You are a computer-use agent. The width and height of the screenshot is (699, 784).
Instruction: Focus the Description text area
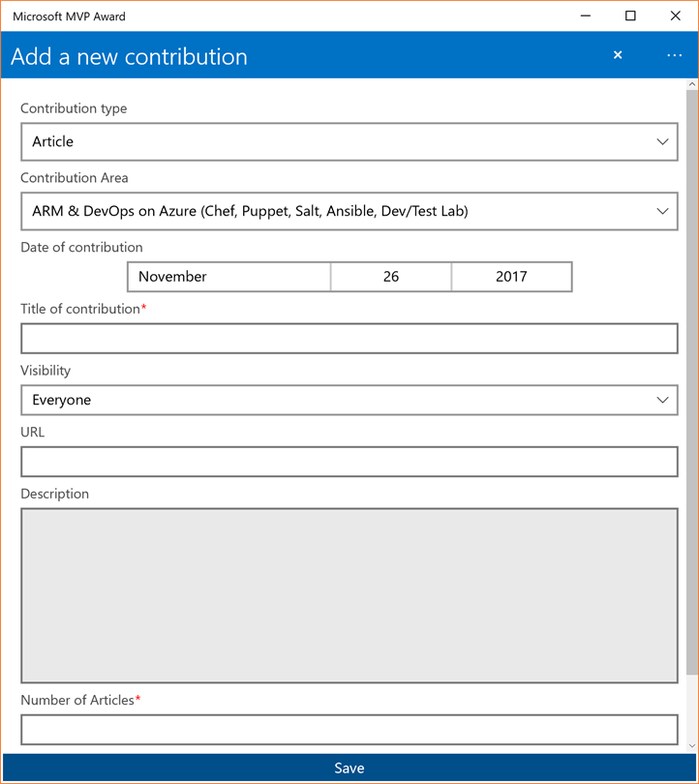coord(349,595)
